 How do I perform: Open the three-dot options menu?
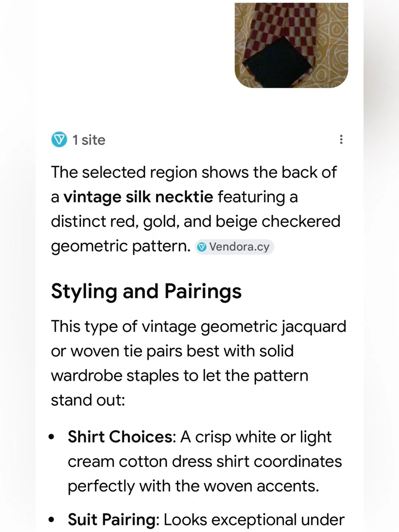341,139
